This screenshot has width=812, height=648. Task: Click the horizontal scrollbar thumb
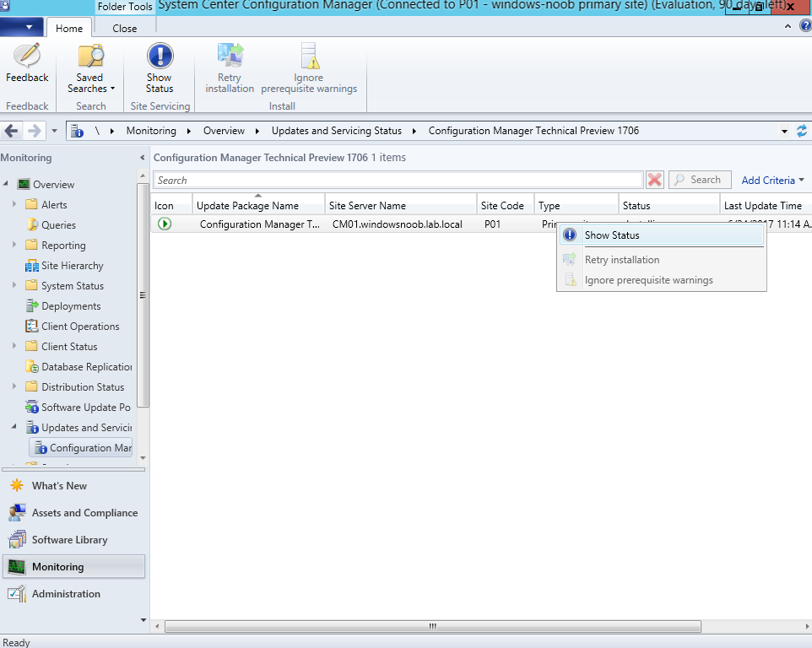point(433,626)
